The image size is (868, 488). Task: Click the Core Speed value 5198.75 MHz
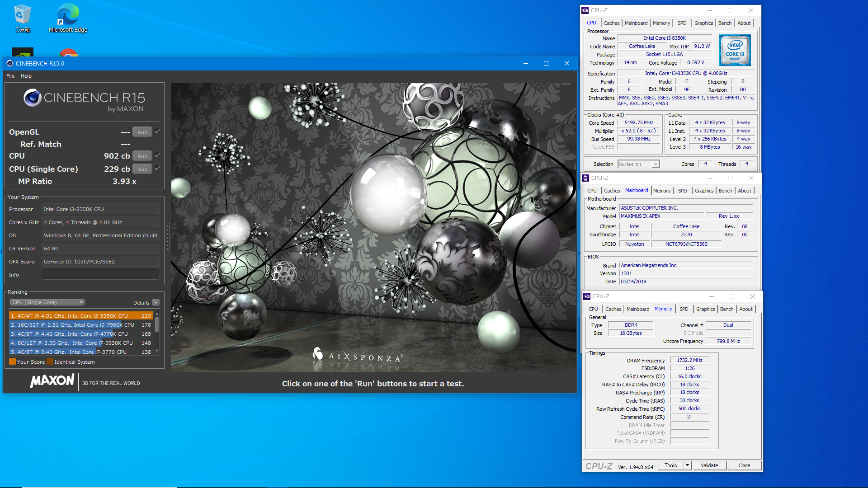coord(639,122)
